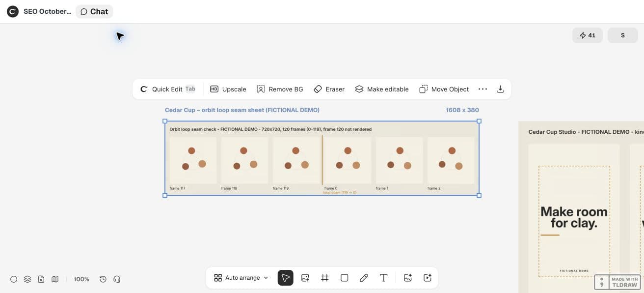Open the Chat tab
Image resolution: width=644 pixels, height=293 pixels.
pos(94,11)
